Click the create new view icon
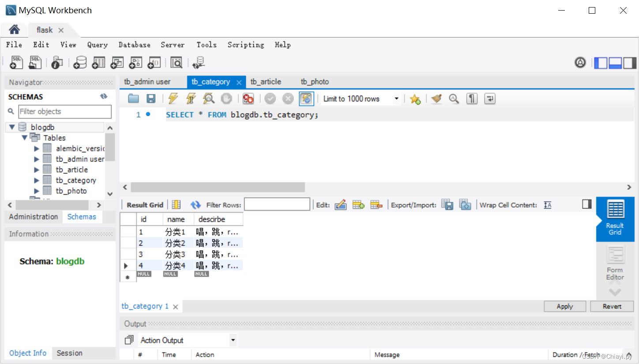Screen dimensions: 639x364 [x=117, y=63]
